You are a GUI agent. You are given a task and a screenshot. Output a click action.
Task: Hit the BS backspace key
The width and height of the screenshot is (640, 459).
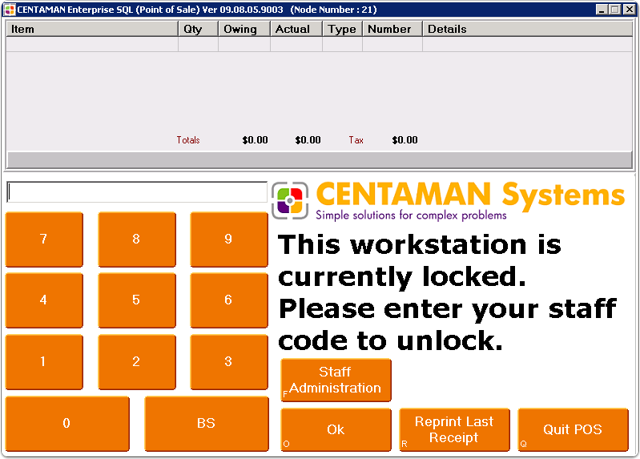[207, 424]
